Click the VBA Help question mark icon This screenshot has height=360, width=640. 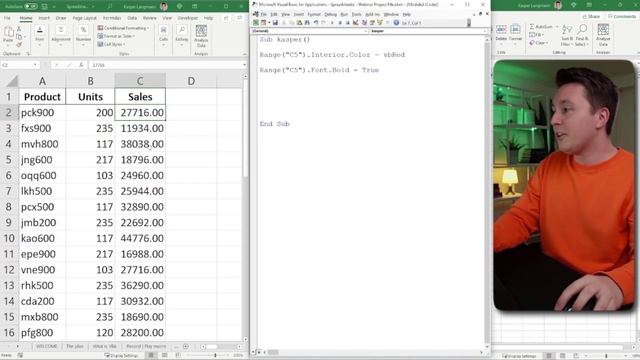pos(396,22)
